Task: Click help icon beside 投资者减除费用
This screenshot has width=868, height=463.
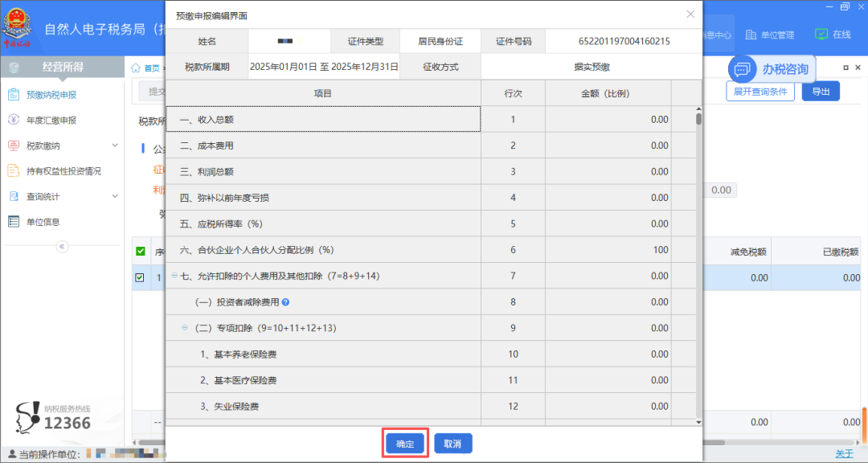Action: pyautogui.click(x=285, y=302)
